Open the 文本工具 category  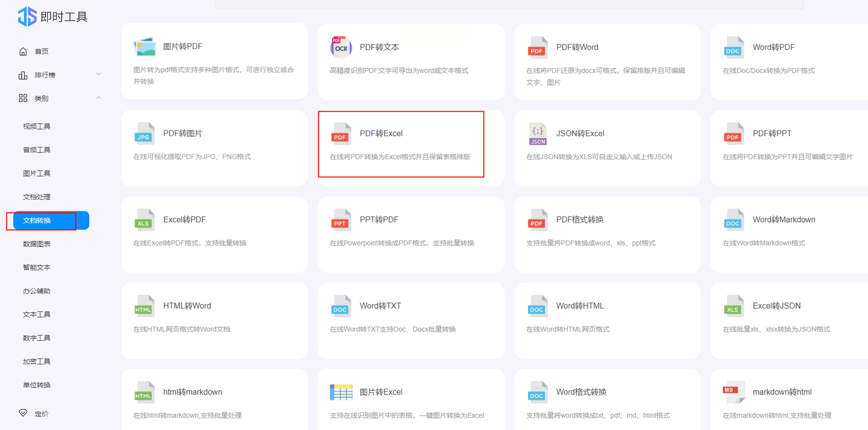tap(37, 314)
